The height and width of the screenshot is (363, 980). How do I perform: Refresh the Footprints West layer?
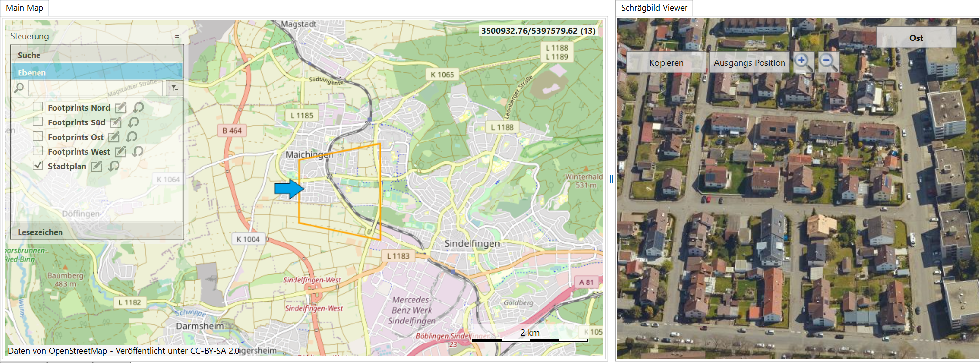137,152
